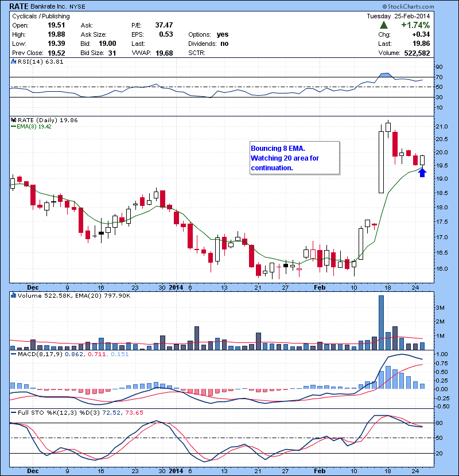Click the green EMA(8) legend line marker
This screenshot has height=476, width=459.
pyautogui.click(x=13, y=127)
